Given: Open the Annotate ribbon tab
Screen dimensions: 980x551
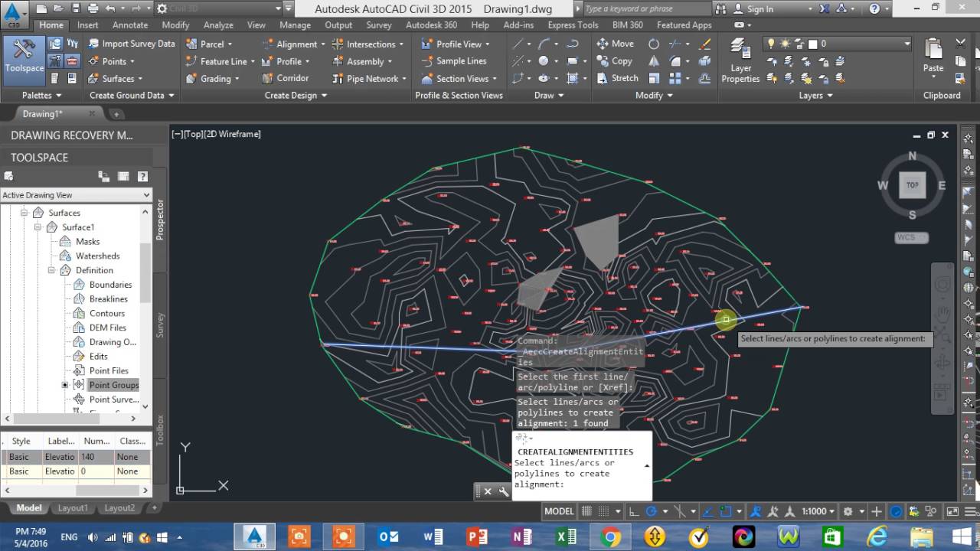Looking at the screenshot, I should pyautogui.click(x=130, y=24).
